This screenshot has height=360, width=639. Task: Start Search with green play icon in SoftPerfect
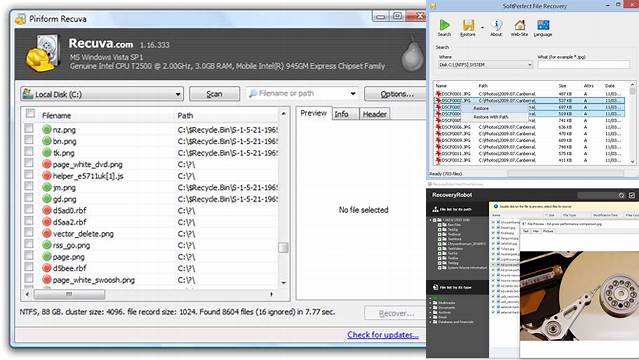pos(444,25)
